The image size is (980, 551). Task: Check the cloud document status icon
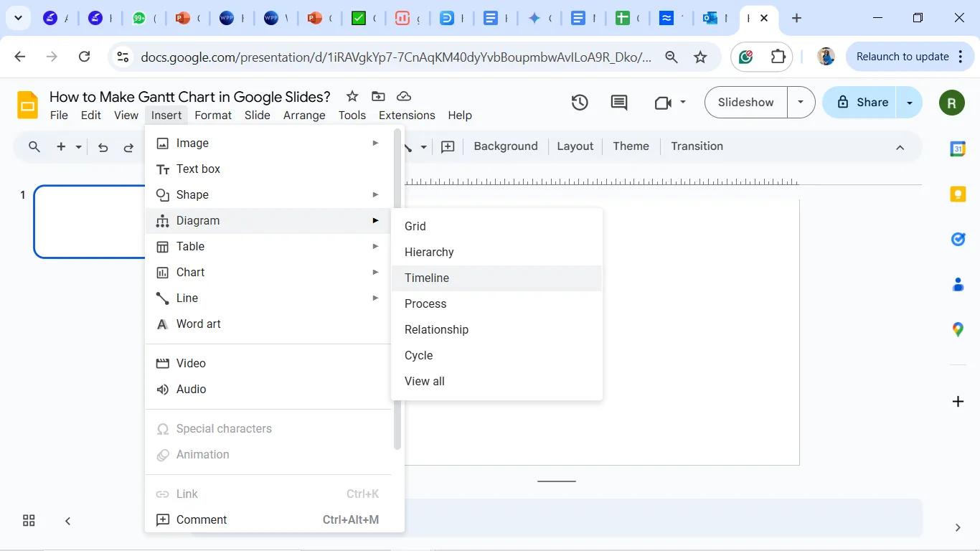(x=403, y=96)
